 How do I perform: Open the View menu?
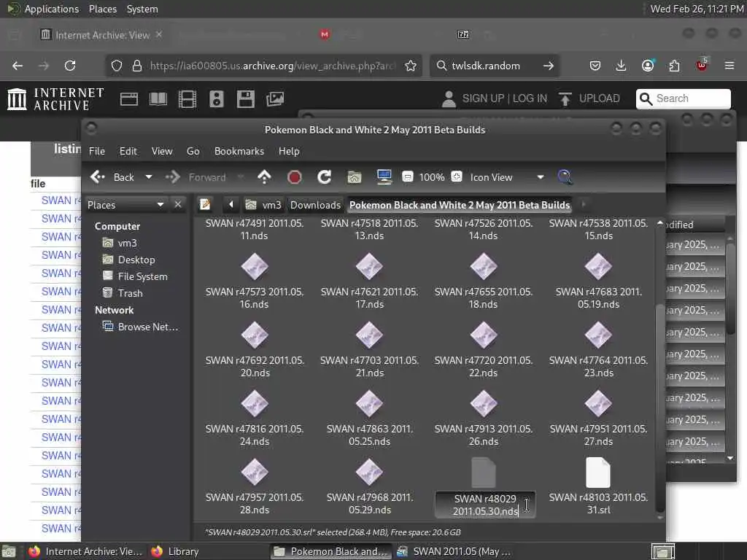pos(162,151)
